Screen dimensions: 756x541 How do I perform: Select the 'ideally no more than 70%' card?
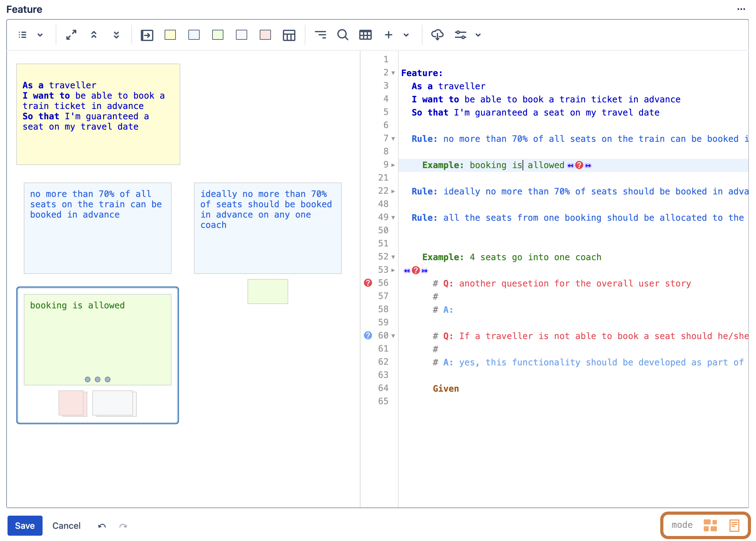[268, 228]
